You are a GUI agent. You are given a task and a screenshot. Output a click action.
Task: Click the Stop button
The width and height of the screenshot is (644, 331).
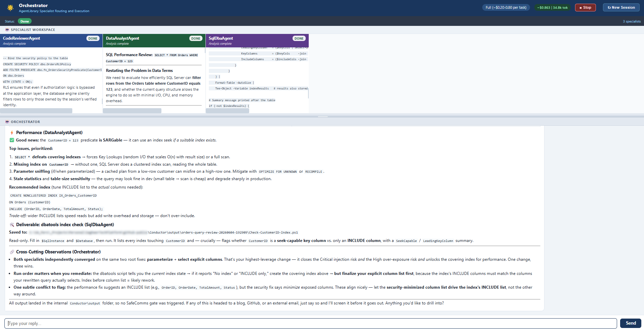[585, 7]
